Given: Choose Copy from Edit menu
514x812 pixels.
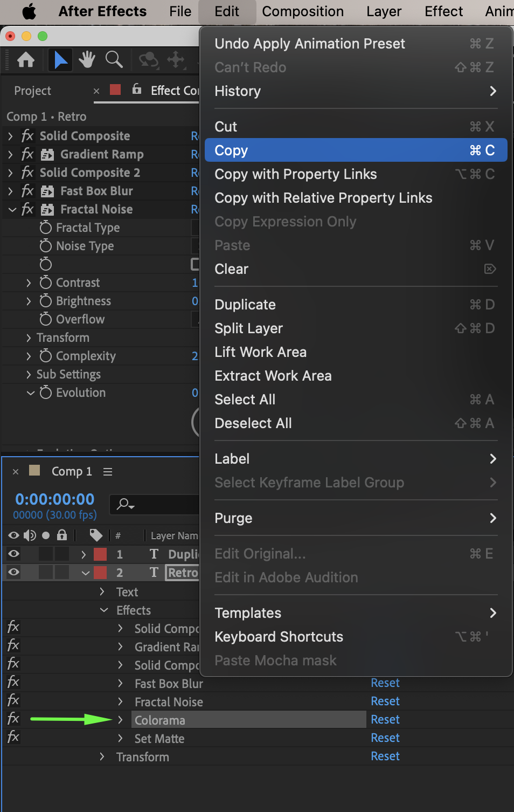Looking at the screenshot, I should click(x=356, y=150).
